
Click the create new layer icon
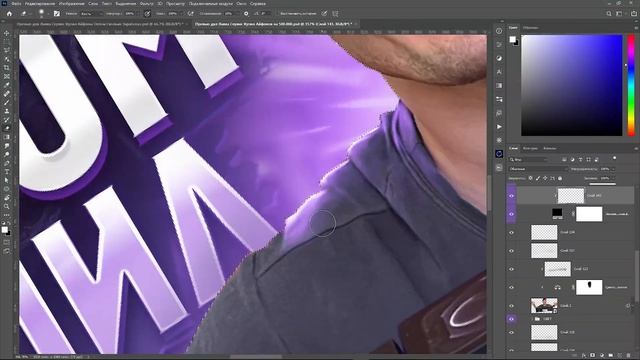pos(620,356)
